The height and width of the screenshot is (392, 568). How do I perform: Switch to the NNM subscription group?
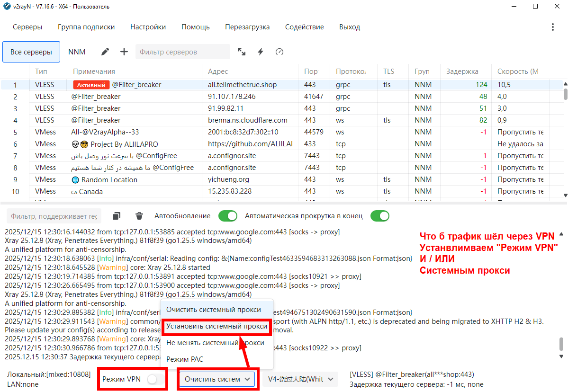pyautogui.click(x=77, y=52)
